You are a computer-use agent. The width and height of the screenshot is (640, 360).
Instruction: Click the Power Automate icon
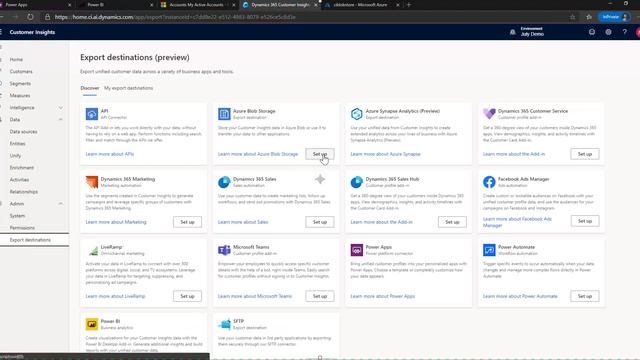tap(489, 250)
